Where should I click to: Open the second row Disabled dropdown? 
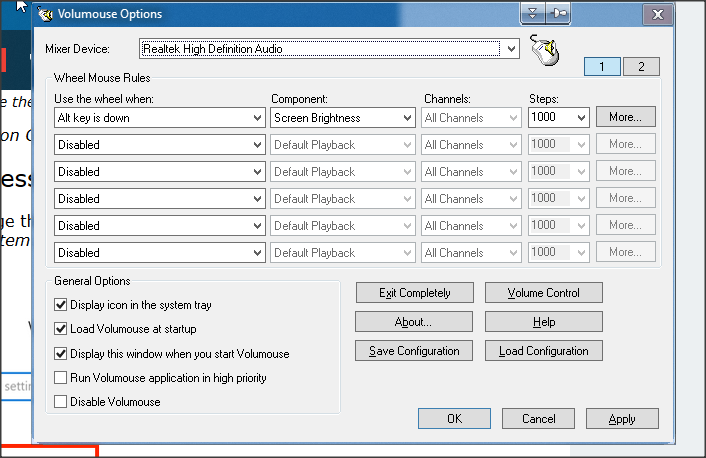[159, 145]
